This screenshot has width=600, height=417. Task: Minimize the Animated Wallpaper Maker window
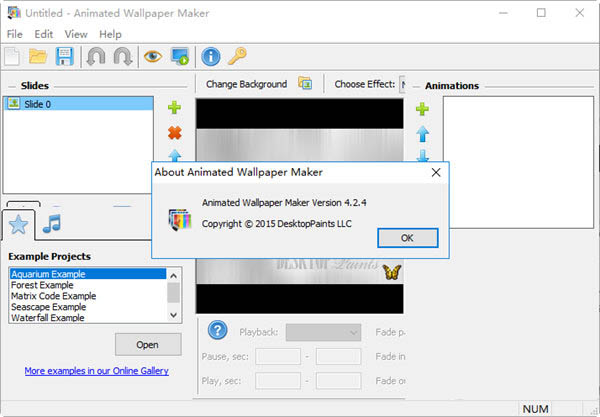tap(503, 13)
